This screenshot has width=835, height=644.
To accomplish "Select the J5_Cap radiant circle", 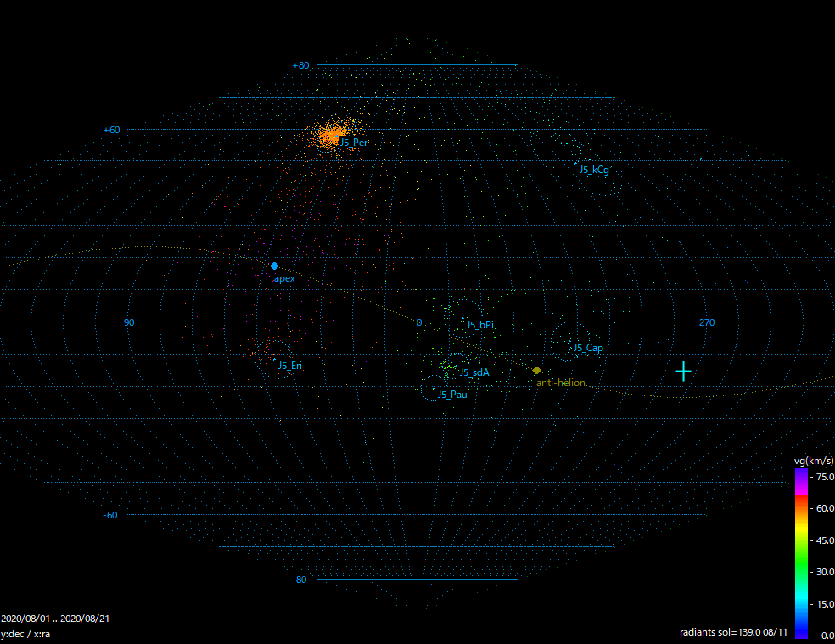I will point(570,339).
